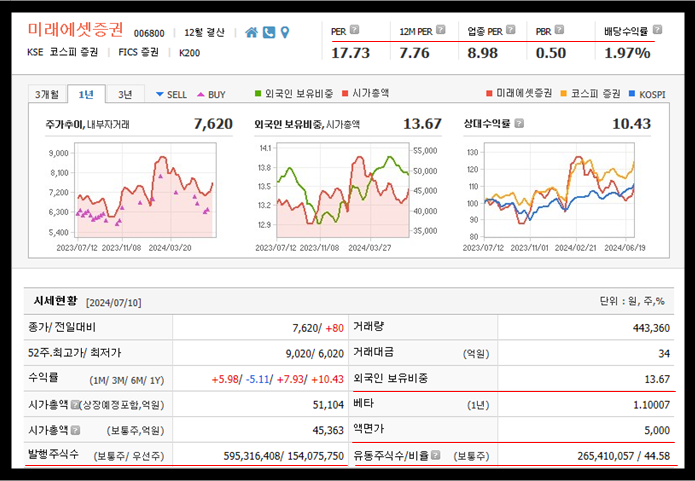Click 52주 최고가/최저가 value 9,020/ 6,020

(x=315, y=354)
